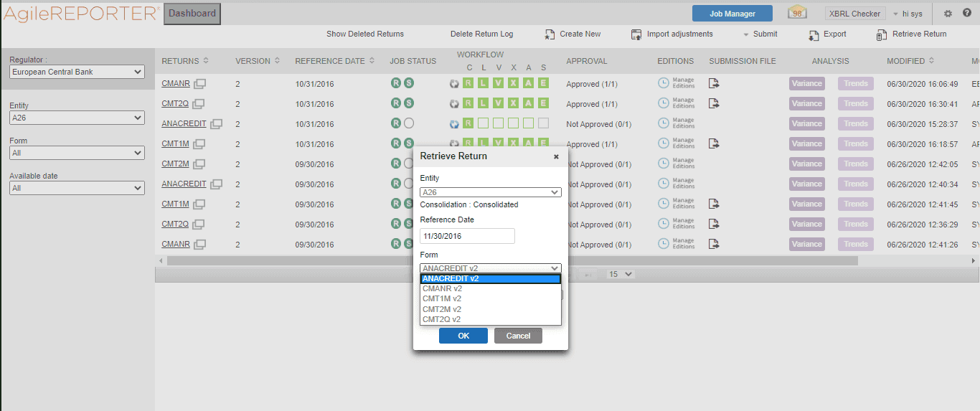Open the Available date dropdown
Viewport: 980px width, 411px height.
[x=77, y=188]
